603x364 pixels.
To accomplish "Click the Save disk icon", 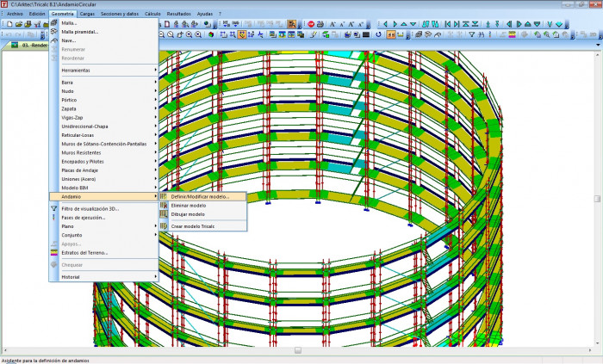I will pyautogui.click(x=28, y=24).
